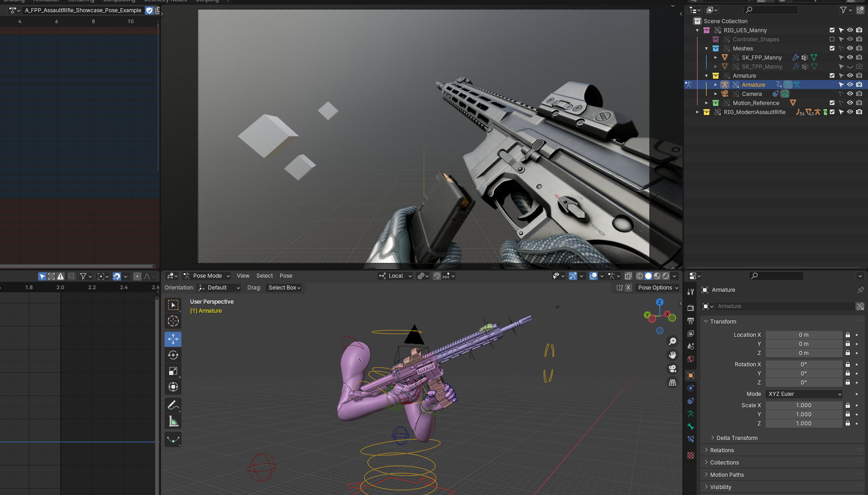Open the XYZ Euler rotation mode dropdown

click(x=804, y=394)
